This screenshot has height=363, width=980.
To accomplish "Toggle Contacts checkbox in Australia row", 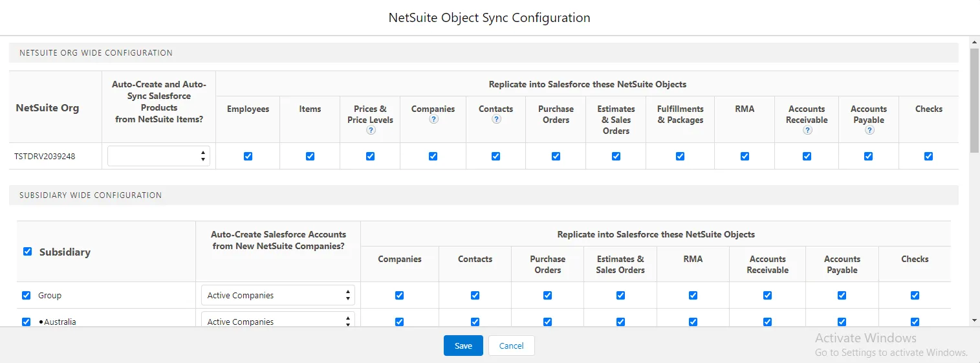I will tap(475, 322).
